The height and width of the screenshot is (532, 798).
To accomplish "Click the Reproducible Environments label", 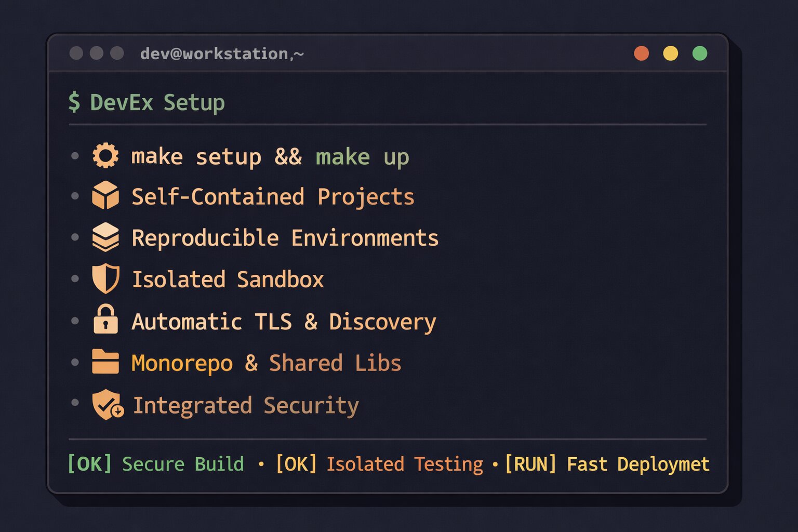I will pyautogui.click(x=285, y=238).
